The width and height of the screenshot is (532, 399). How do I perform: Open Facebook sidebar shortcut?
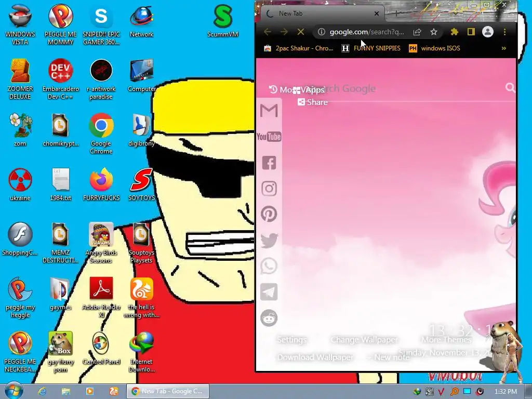[x=269, y=163]
